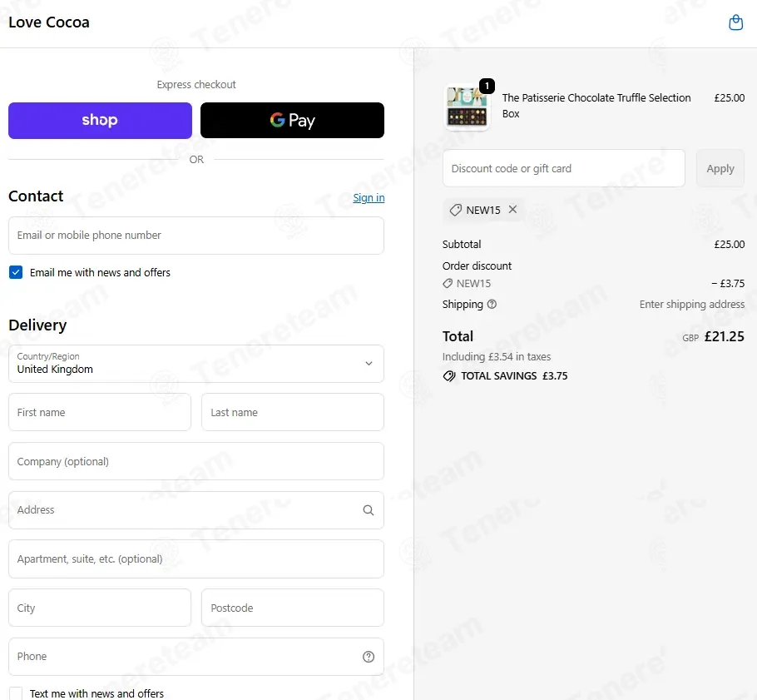
Task: Pay with Shop Pay express button
Action: tap(100, 121)
